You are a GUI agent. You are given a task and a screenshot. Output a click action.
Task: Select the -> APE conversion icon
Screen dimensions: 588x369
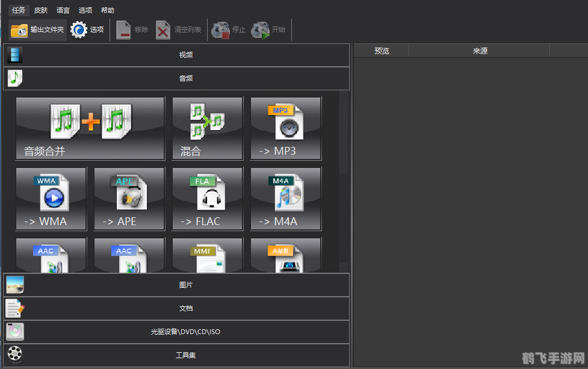129,199
